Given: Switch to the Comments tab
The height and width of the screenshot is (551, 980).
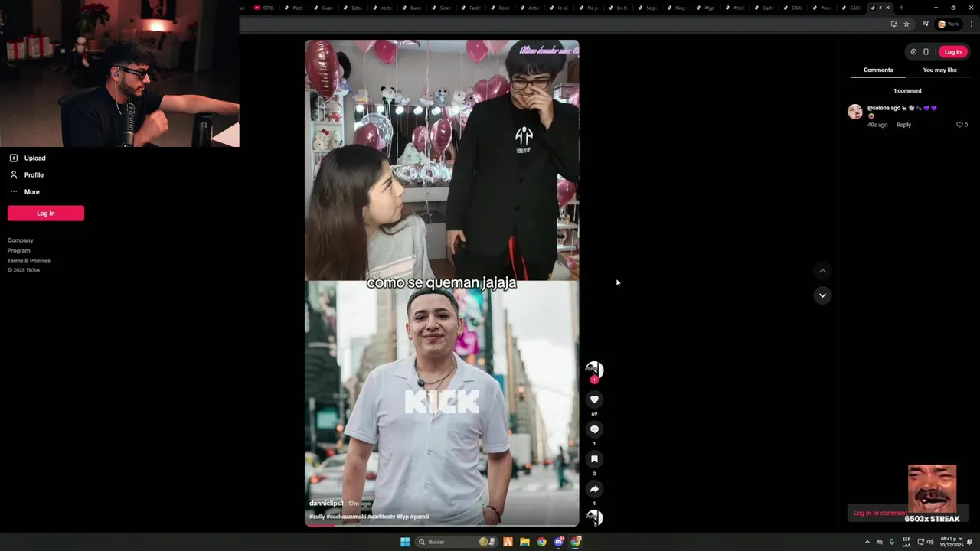Looking at the screenshot, I should (878, 70).
